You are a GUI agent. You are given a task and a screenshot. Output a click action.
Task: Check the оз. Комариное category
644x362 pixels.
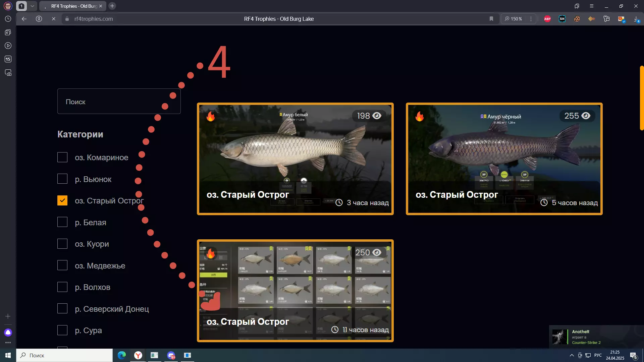62,157
